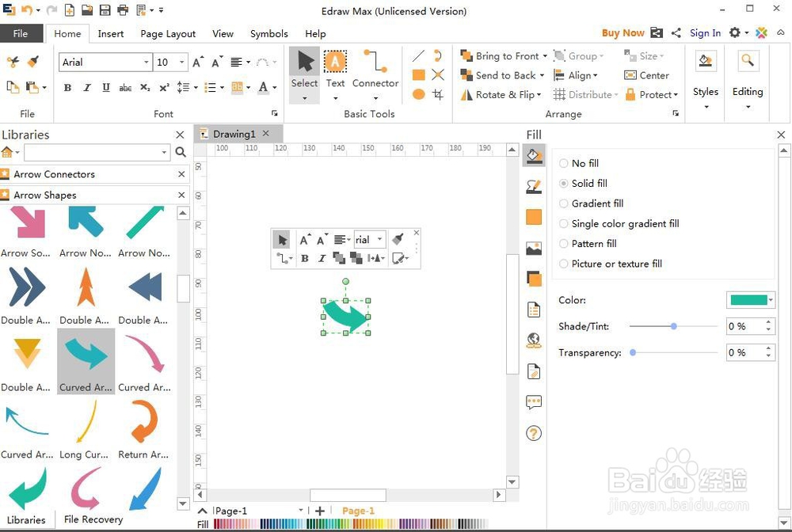792x532 pixels.
Task: Select the crop tool in Basic Tools
Action: point(438,94)
